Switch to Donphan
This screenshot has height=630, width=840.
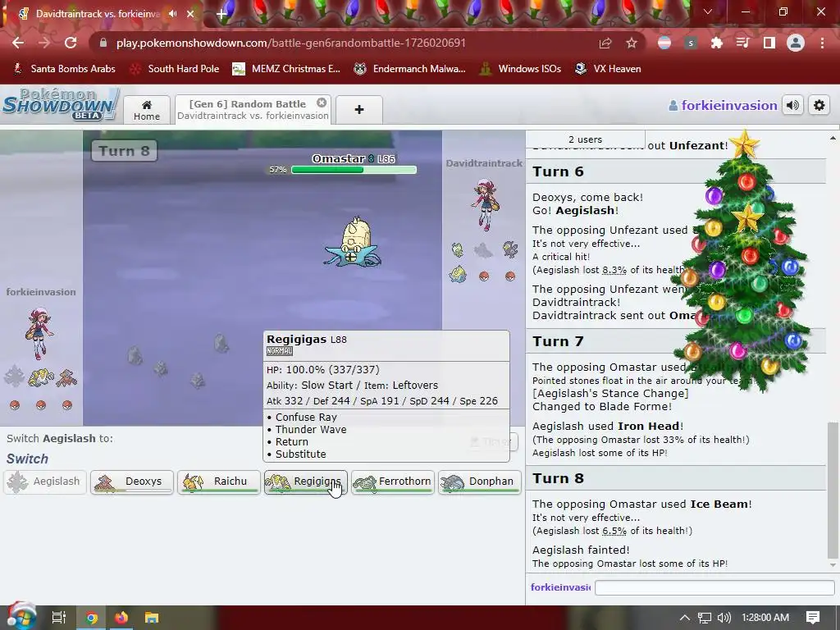[x=479, y=482]
